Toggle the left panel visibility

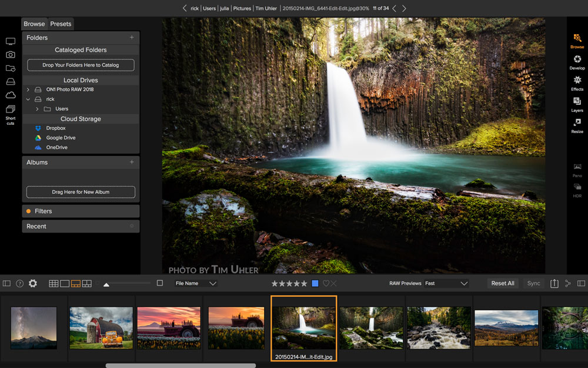click(6, 283)
